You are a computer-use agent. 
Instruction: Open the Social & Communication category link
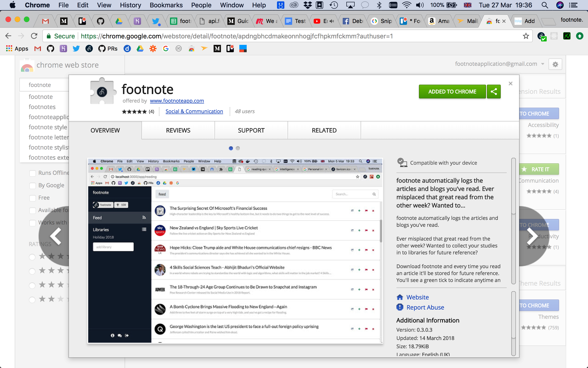pos(194,112)
